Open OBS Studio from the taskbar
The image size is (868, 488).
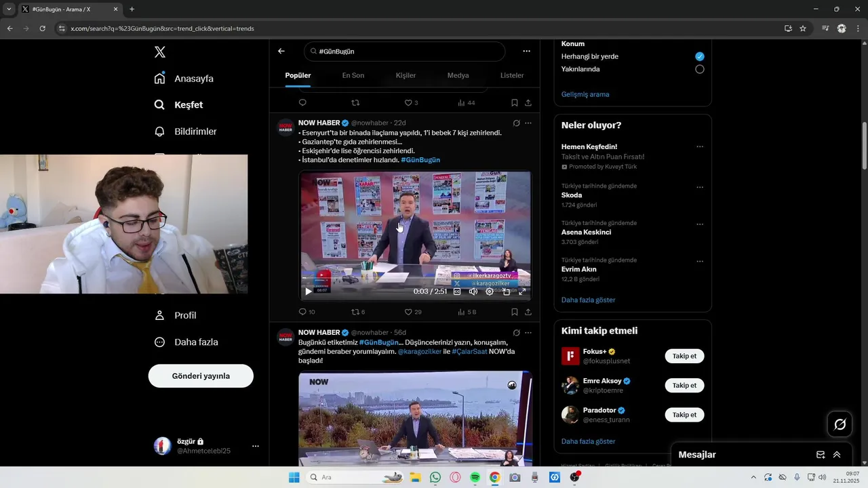click(575, 477)
